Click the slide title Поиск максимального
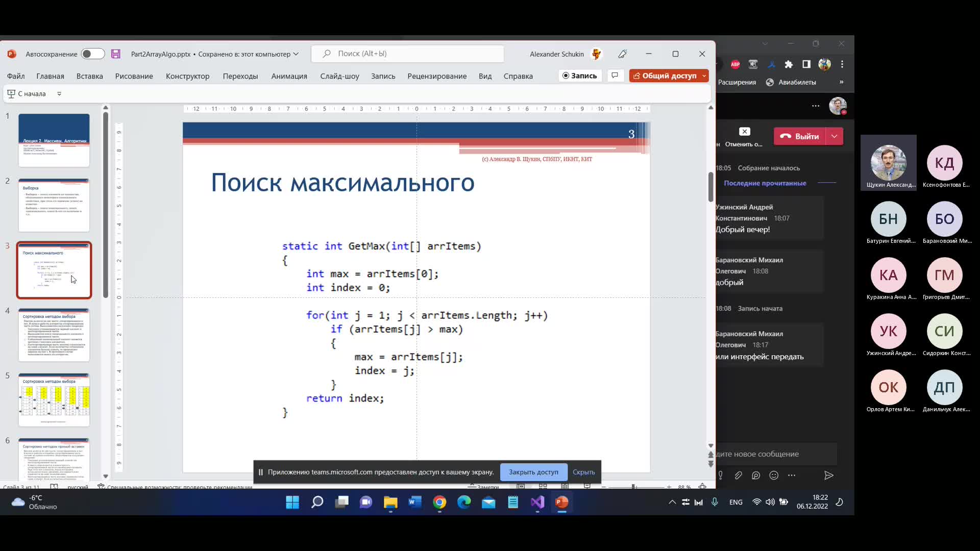980x551 pixels. coord(342,183)
